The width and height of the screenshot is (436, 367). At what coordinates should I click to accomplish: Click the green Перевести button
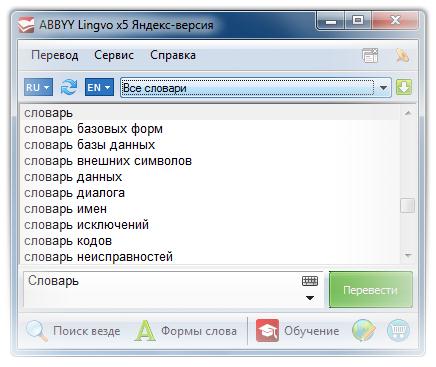pyautogui.click(x=371, y=289)
